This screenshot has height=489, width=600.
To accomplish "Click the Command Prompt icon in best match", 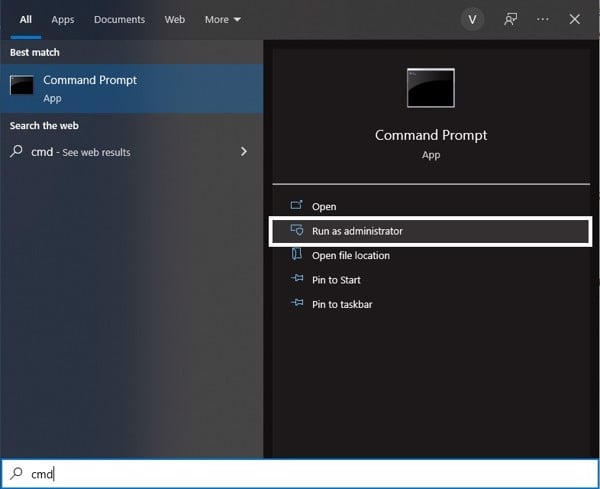I will 22,85.
